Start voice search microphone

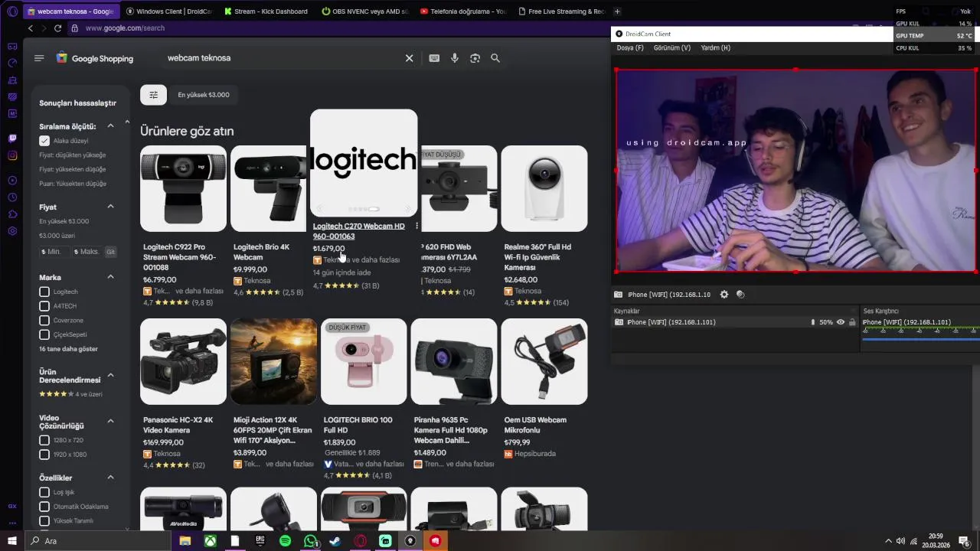coord(455,58)
